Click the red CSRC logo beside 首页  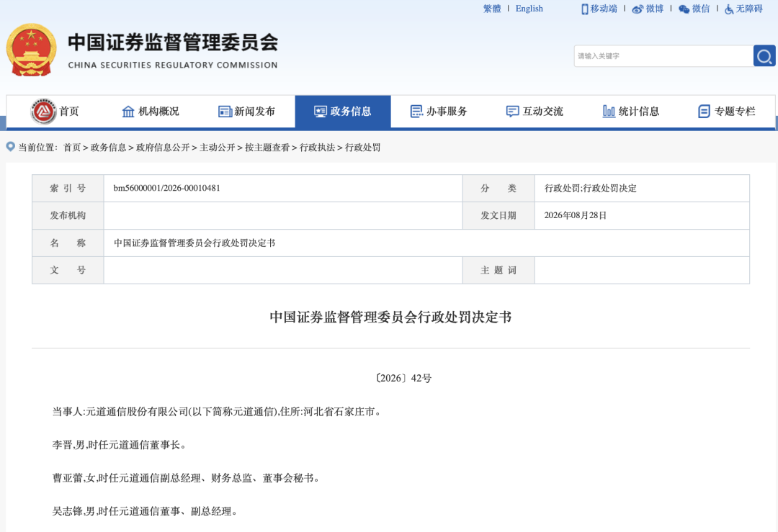pyautogui.click(x=44, y=111)
